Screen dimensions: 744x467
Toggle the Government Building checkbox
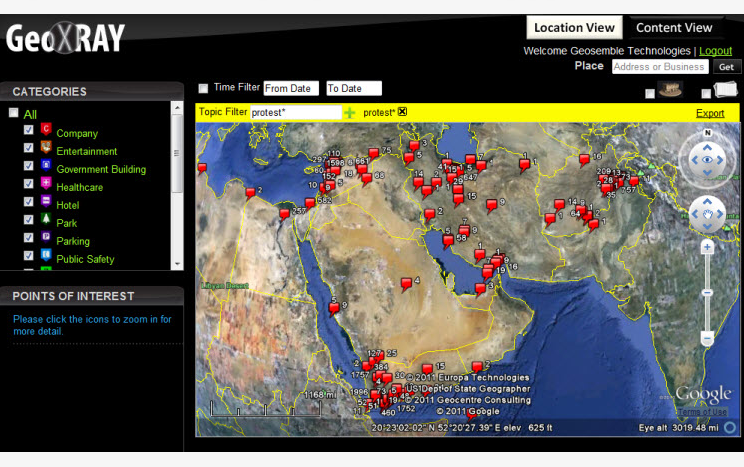29,168
